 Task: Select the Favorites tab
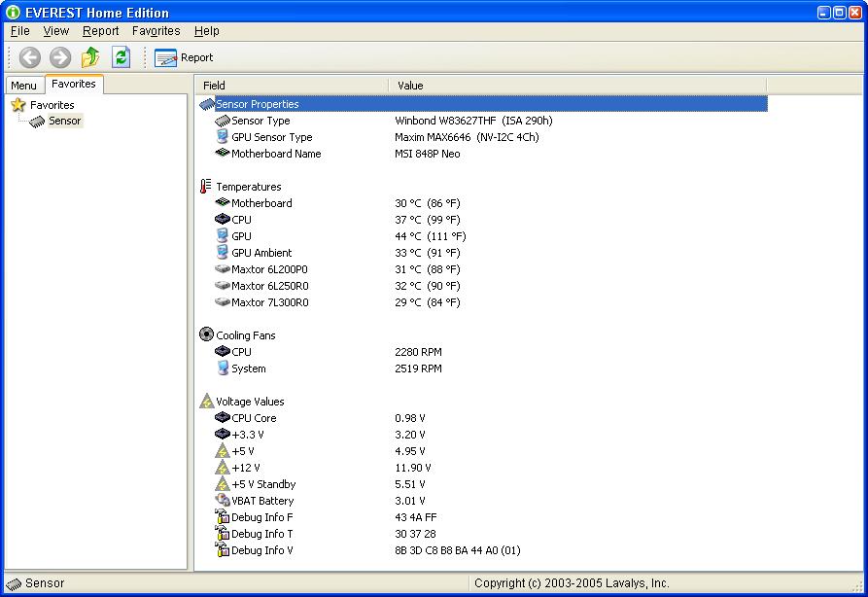(74, 84)
